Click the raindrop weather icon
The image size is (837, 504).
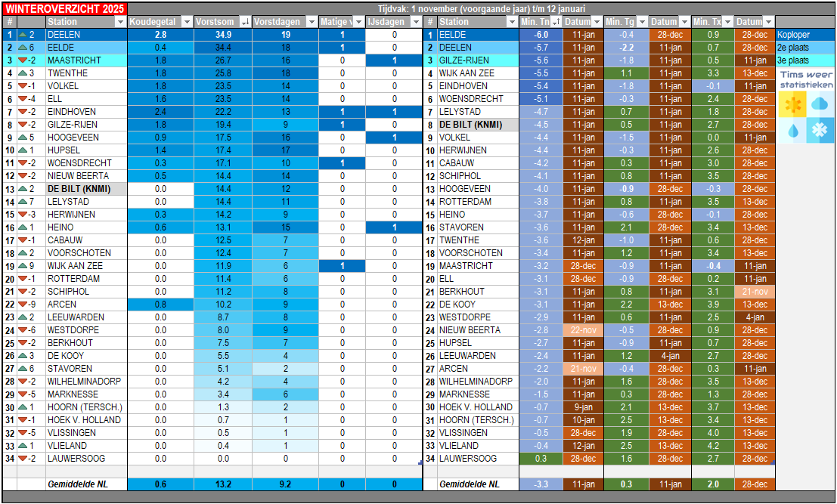[792, 130]
